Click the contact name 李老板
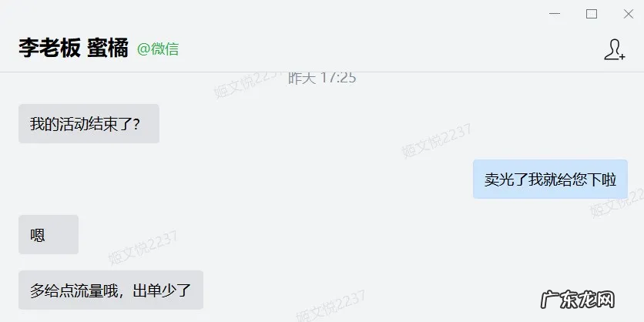The height and width of the screenshot is (322, 644). coord(49,48)
